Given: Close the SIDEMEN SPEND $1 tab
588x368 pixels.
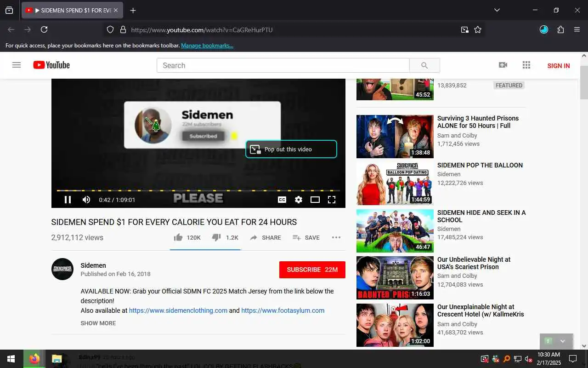Looking at the screenshot, I should click(116, 10).
